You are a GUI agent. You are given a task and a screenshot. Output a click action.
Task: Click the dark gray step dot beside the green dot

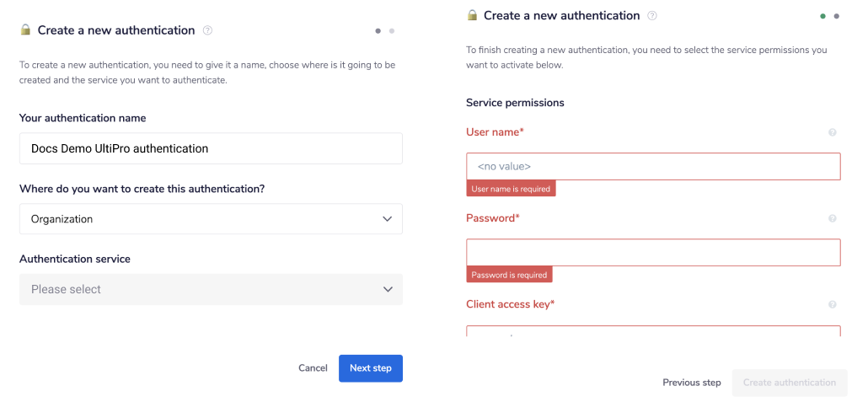coord(837,16)
